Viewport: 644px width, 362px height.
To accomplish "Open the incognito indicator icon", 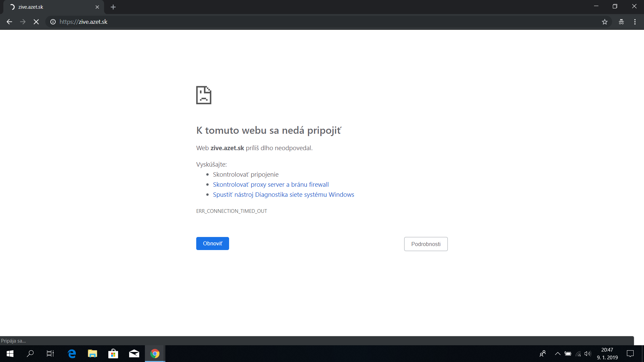I will coord(621,22).
